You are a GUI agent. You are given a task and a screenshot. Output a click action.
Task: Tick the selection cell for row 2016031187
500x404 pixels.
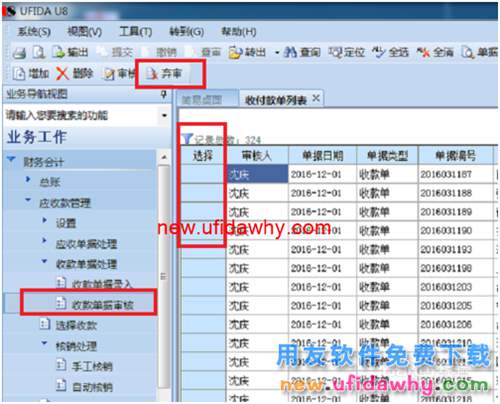pos(203,174)
